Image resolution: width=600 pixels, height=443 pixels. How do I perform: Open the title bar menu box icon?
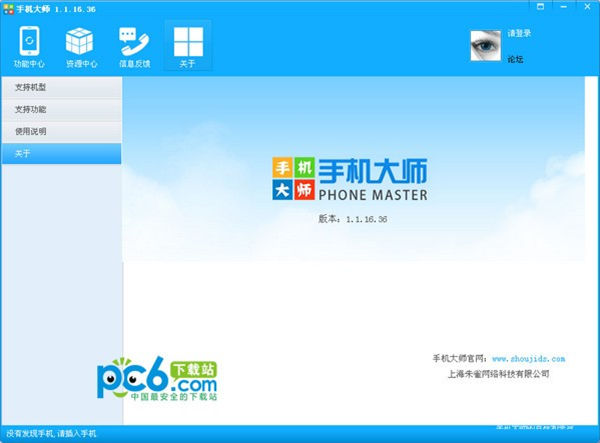click(540, 7)
